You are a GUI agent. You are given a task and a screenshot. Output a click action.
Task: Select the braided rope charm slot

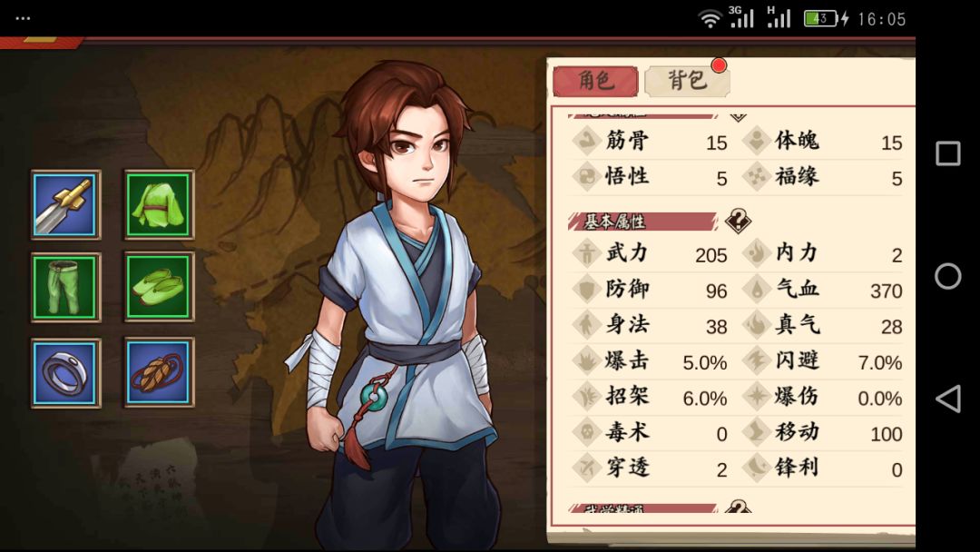click(x=160, y=372)
